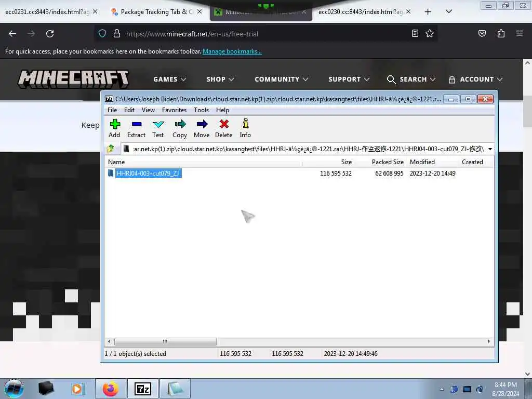Screen dimensions: 532x399
Task: Open the Favorites menu
Action: pyautogui.click(x=174, y=110)
